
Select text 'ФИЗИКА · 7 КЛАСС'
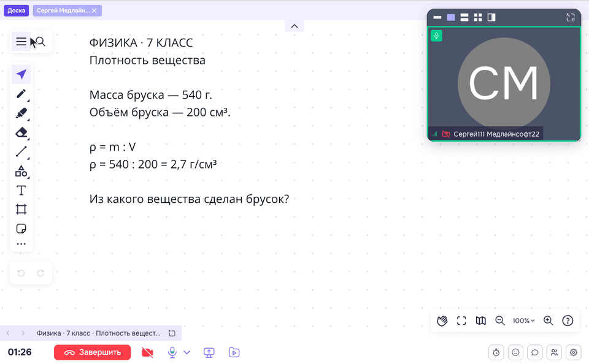(x=141, y=43)
